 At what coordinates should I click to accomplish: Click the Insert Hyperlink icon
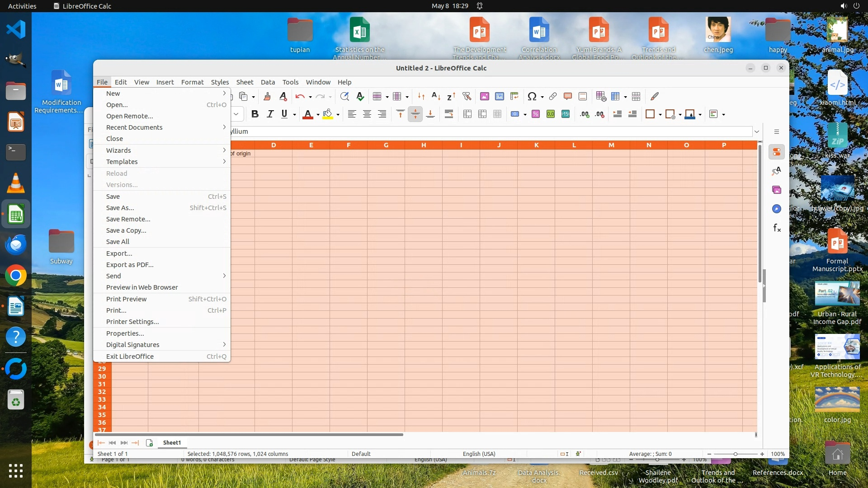point(552,96)
